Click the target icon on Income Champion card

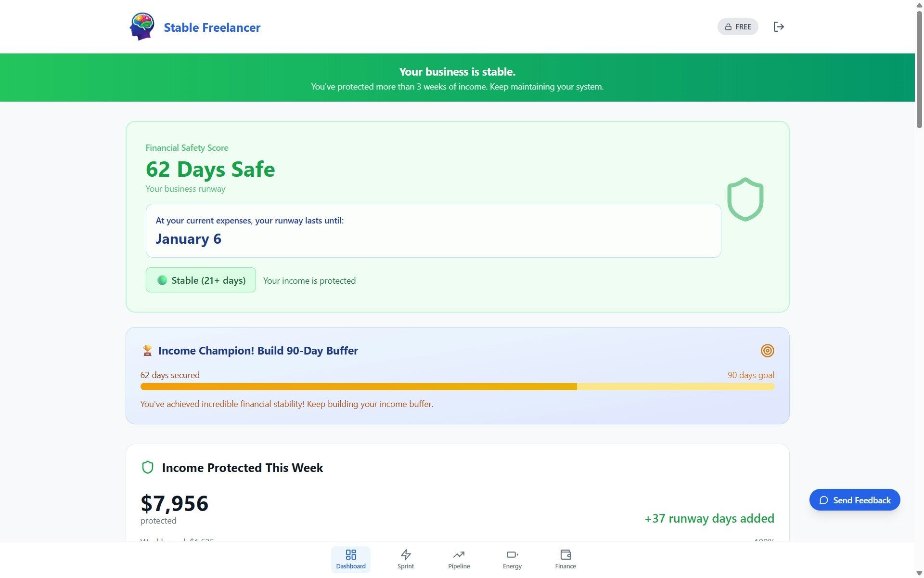(x=767, y=350)
